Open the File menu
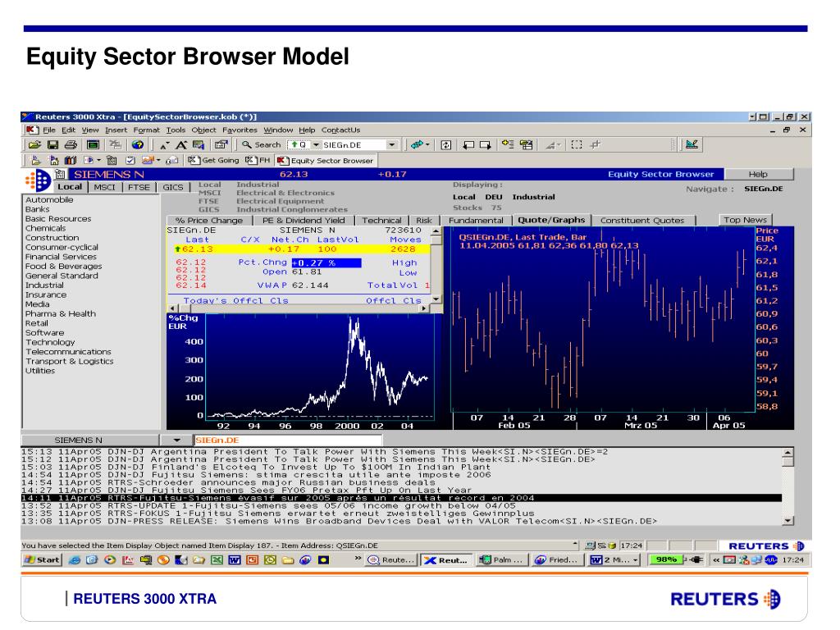The width and height of the screenshot is (840, 630). [x=48, y=130]
